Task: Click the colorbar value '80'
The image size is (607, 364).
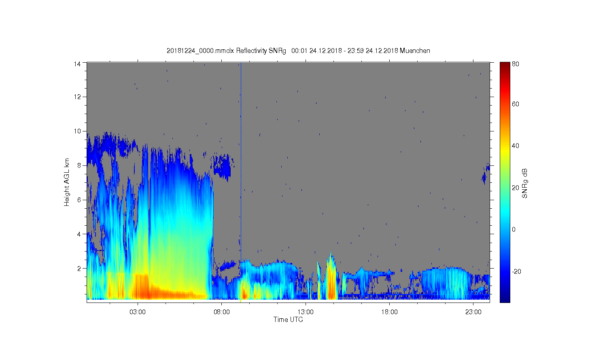Action: click(516, 64)
